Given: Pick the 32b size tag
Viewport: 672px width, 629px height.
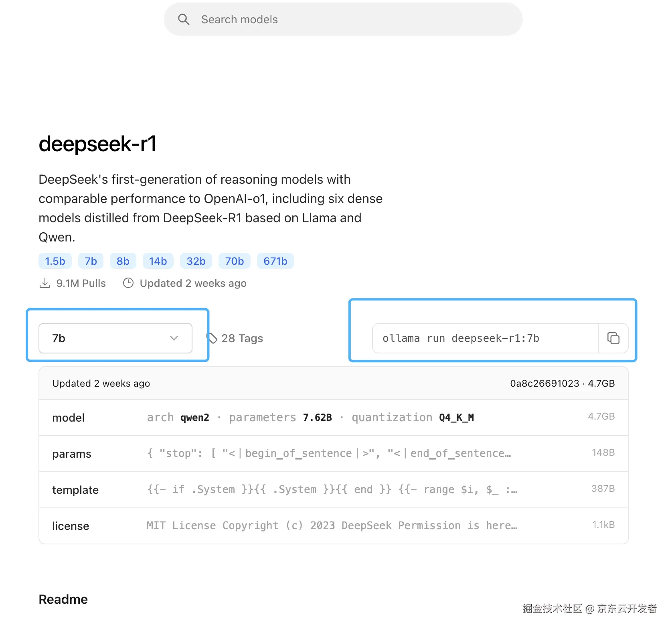Looking at the screenshot, I should [x=196, y=261].
